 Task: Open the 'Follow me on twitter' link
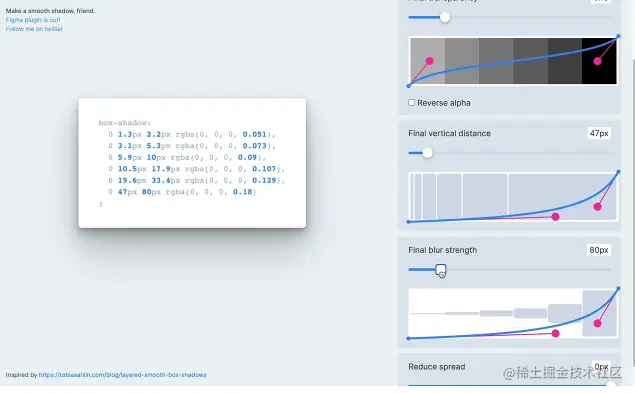[x=34, y=29]
